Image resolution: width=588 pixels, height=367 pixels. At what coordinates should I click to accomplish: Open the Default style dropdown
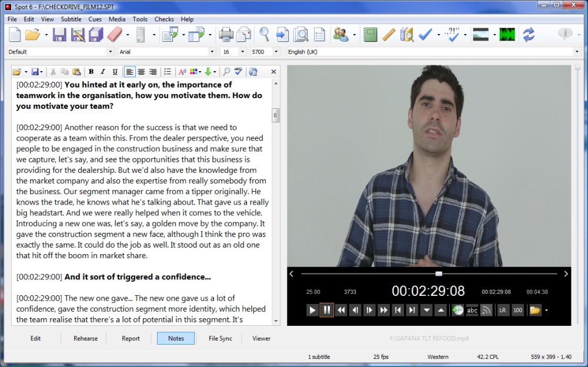tap(111, 52)
